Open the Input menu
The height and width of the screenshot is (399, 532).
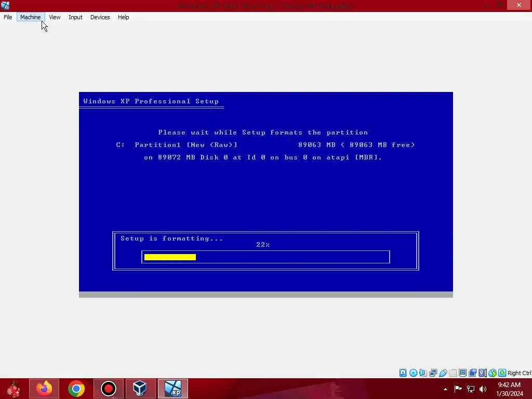click(x=75, y=17)
